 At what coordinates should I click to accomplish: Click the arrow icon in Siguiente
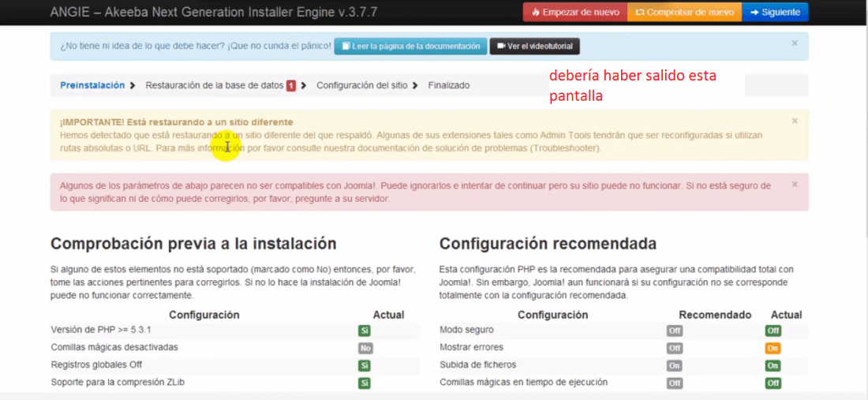tap(754, 12)
